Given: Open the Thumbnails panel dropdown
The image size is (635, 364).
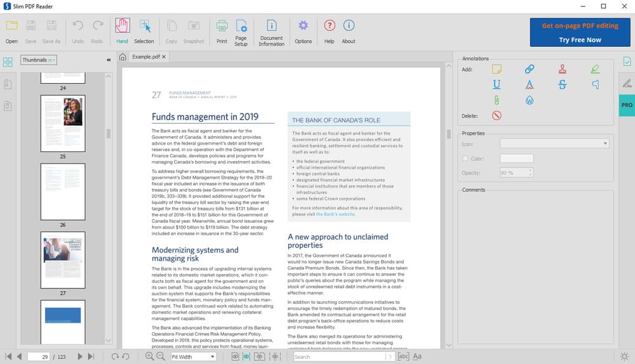Looking at the screenshot, I should [39, 60].
